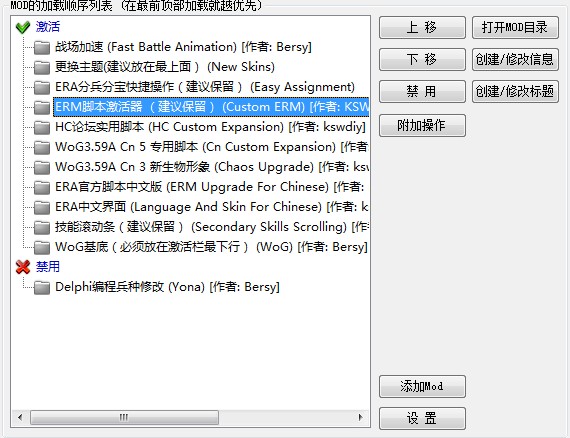This screenshot has width=570, height=438.
Task: Select ERA中文界面 (Language And Skin) row
Action: (x=211, y=207)
